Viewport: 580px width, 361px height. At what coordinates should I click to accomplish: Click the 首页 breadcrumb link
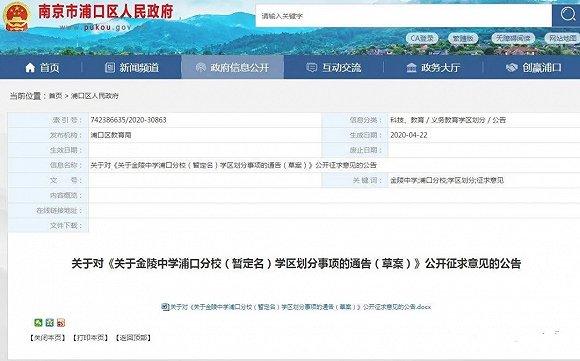point(55,96)
